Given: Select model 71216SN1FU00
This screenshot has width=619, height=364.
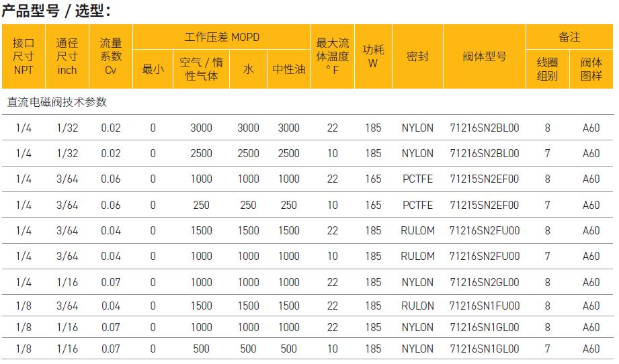Looking at the screenshot, I should pos(485,306).
